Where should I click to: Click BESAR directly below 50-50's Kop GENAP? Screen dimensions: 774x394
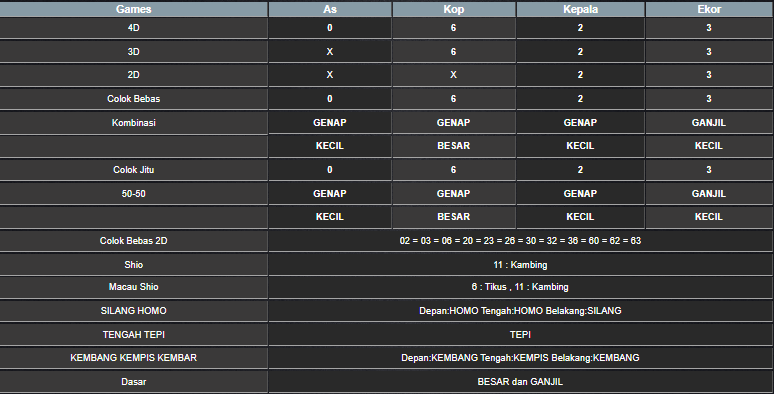coord(454,216)
